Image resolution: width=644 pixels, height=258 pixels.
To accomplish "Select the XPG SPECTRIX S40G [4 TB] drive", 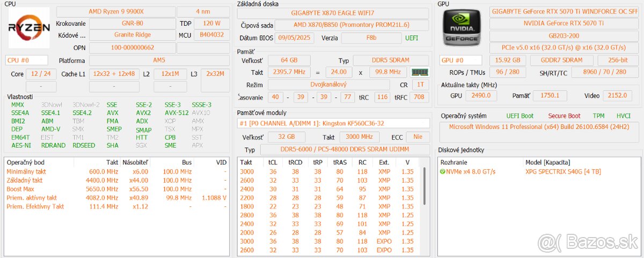I will click(x=562, y=171).
